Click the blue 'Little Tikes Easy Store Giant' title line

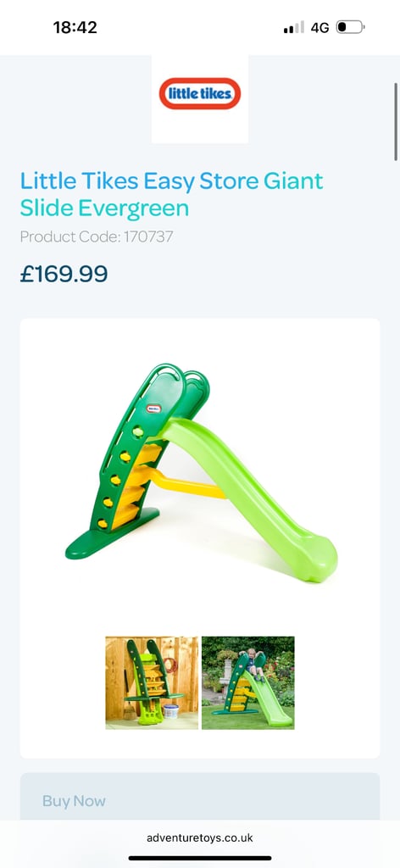171,181
